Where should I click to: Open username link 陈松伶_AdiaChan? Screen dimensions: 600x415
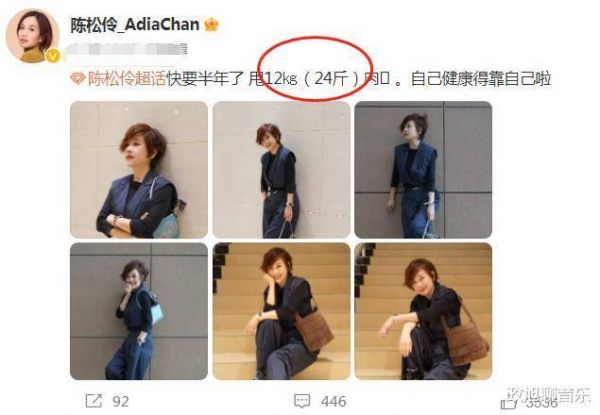(x=135, y=25)
